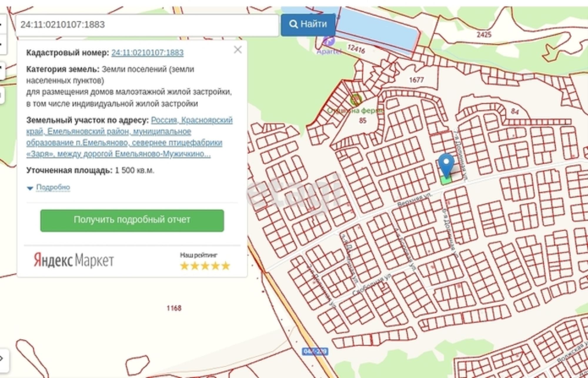Viewport: 588px width, 378px height.
Task: Click the green highlighted parcel on the map
Action: [x=446, y=180]
